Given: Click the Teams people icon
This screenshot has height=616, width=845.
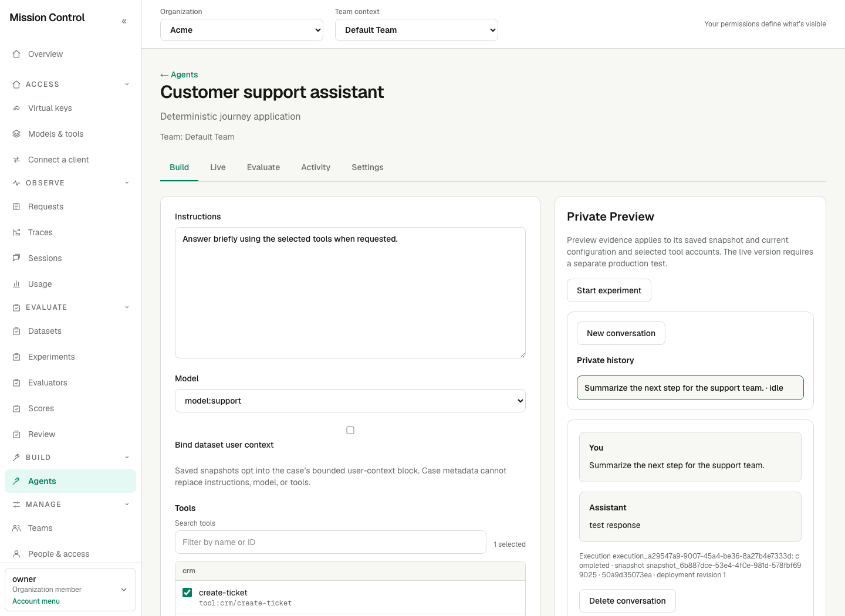Looking at the screenshot, I should coord(16,528).
